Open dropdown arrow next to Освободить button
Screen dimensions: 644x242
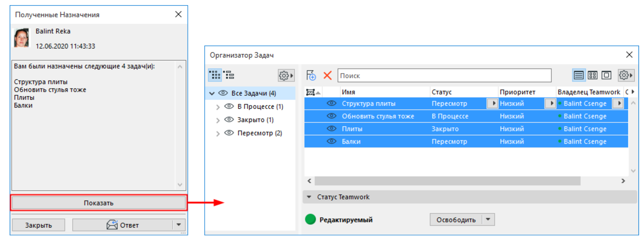coord(488,219)
